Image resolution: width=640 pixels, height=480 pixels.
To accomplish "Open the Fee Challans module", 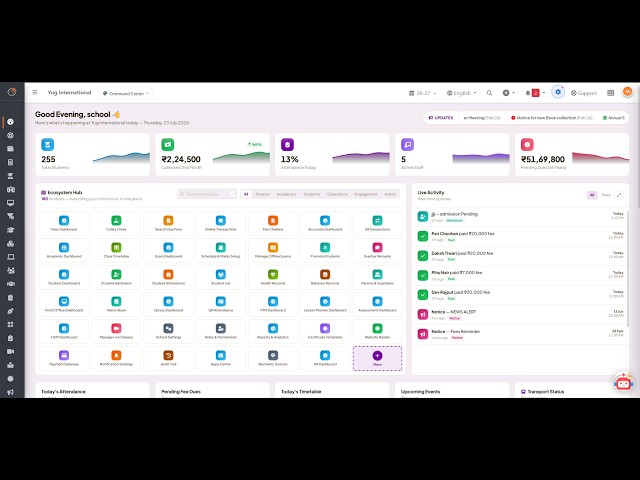I will (273, 223).
